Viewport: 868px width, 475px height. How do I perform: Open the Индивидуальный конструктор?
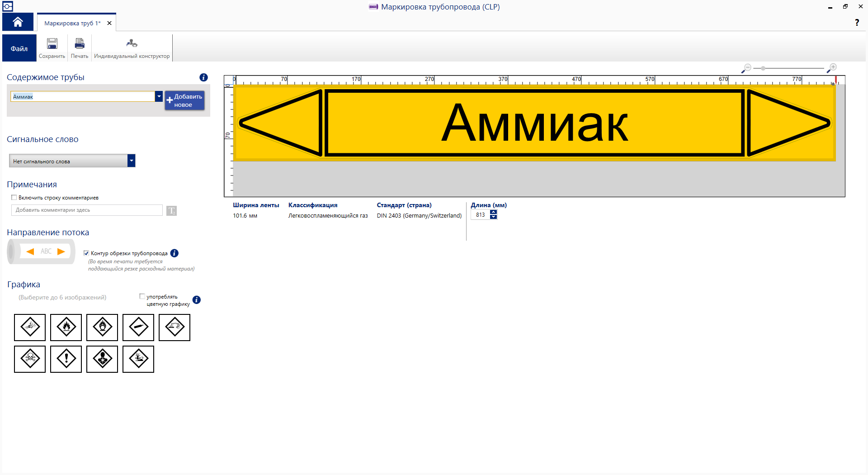[132, 47]
